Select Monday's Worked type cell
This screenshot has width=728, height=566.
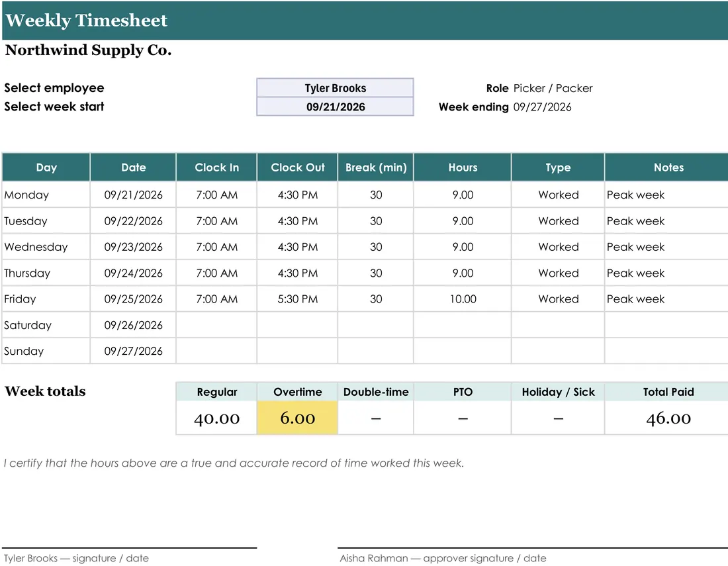coord(558,195)
